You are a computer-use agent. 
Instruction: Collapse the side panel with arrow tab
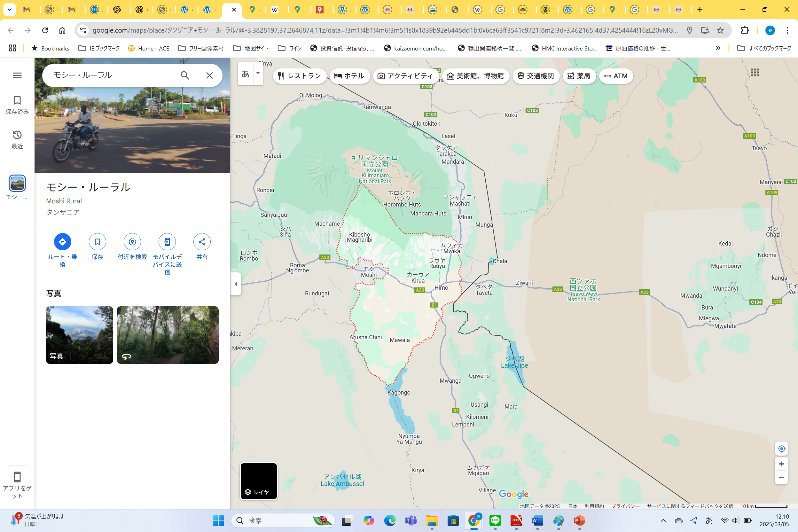coord(236,284)
